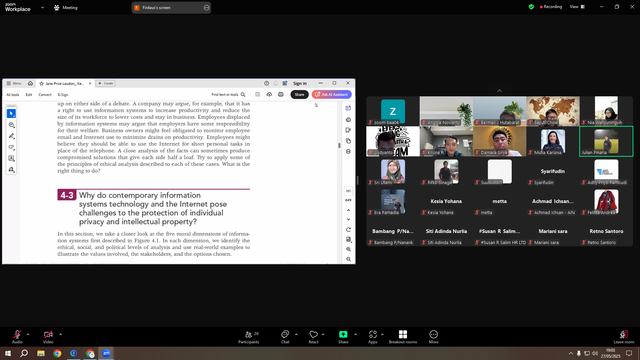Open Acrobat notifications bell

[276, 83]
